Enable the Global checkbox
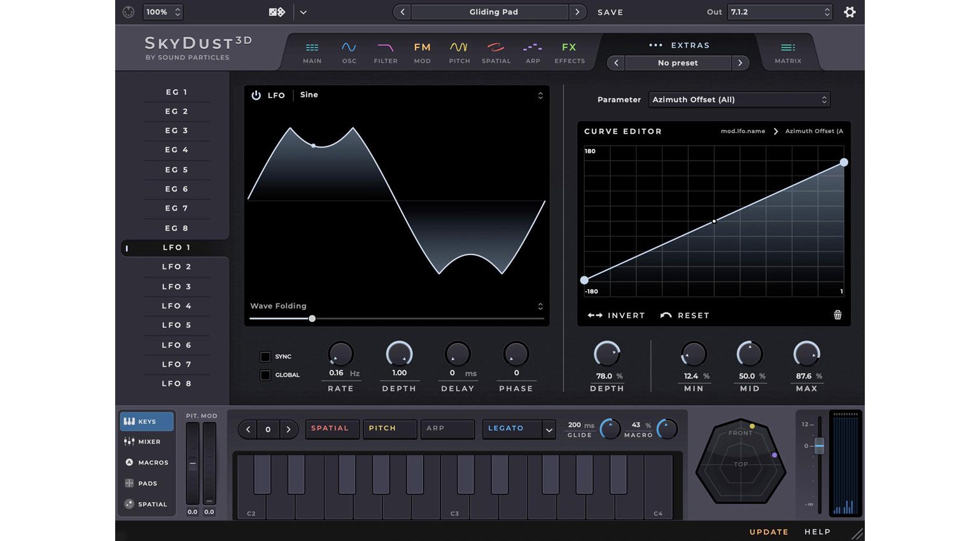 (265, 375)
